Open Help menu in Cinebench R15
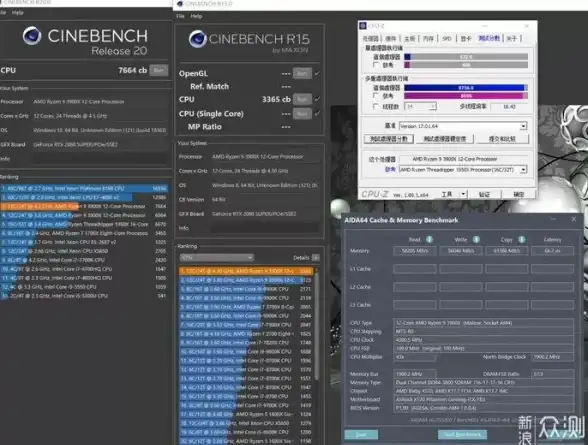 click(196, 16)
